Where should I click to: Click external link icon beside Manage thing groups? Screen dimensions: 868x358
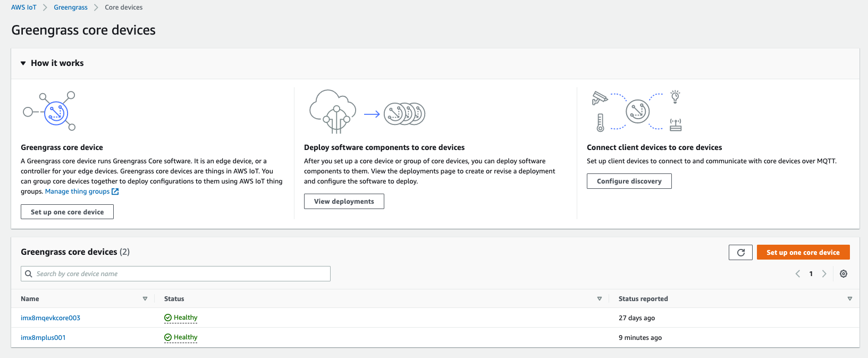pos(115,192)
